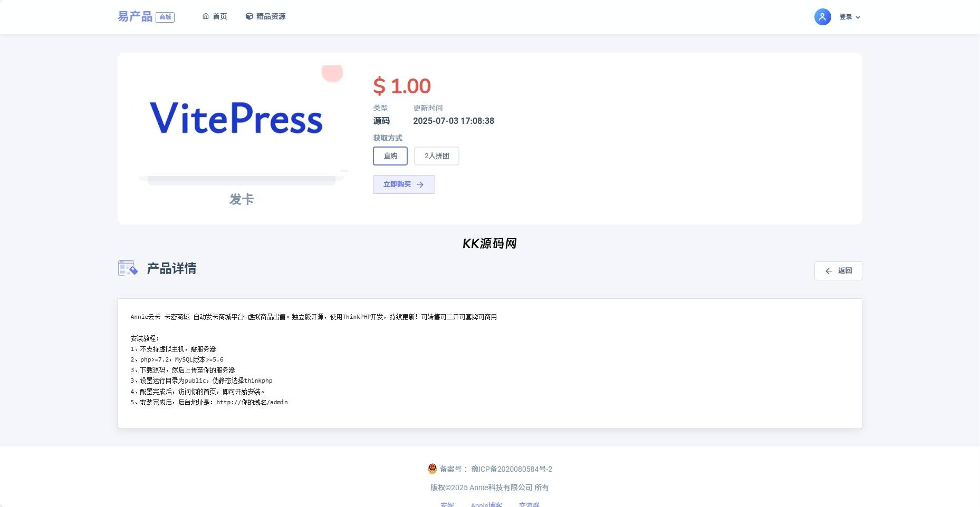980x507 pixels.
Task: Go to the 首页 home page
Action: point(215,16)
